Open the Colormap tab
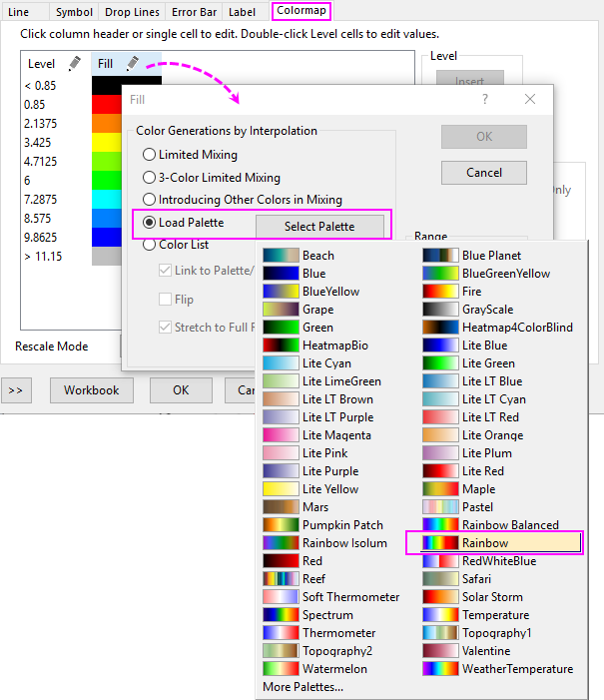The image size is (604, 700). [302, 10]
